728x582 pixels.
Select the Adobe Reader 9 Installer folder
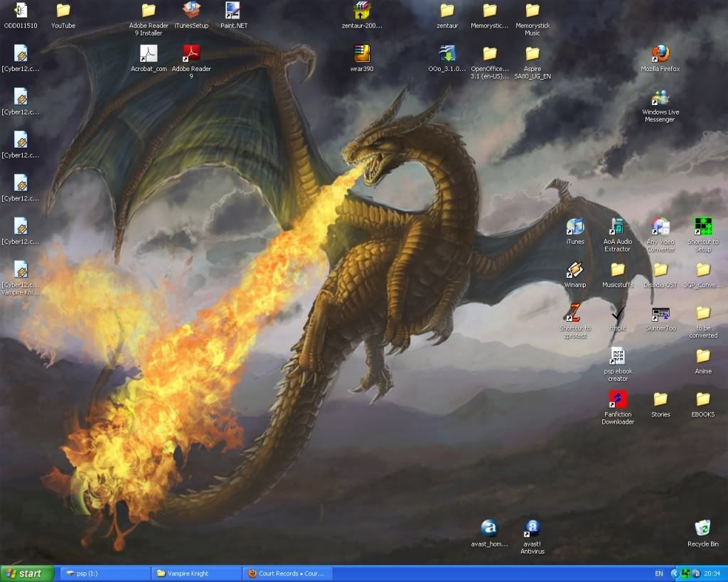pos(149,11)
